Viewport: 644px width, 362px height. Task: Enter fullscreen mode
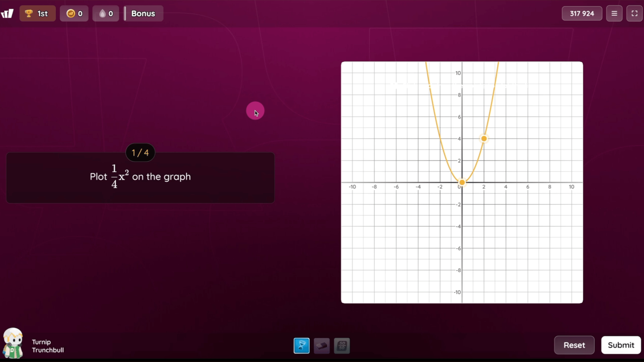point(635,13)
